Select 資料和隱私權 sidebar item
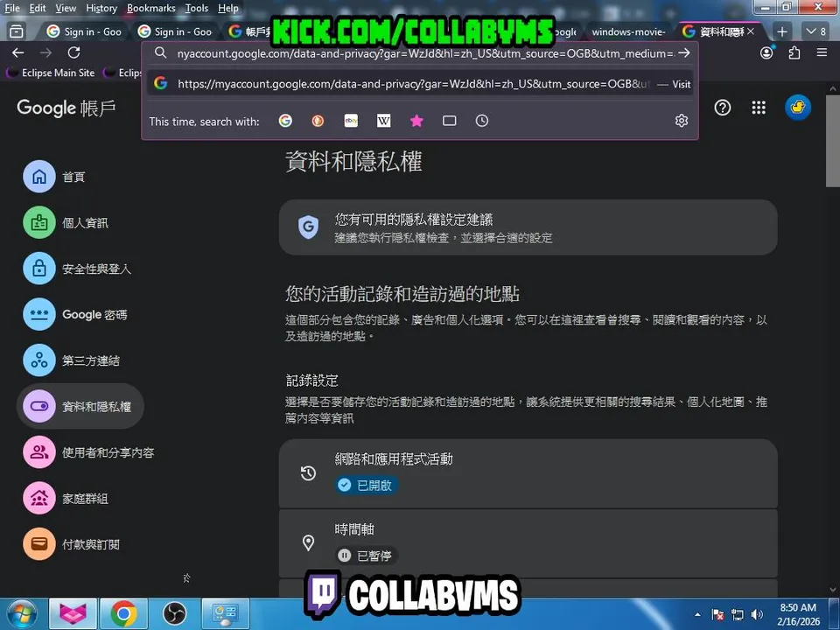This screenshot has height=630, width=840. (80, 406)
